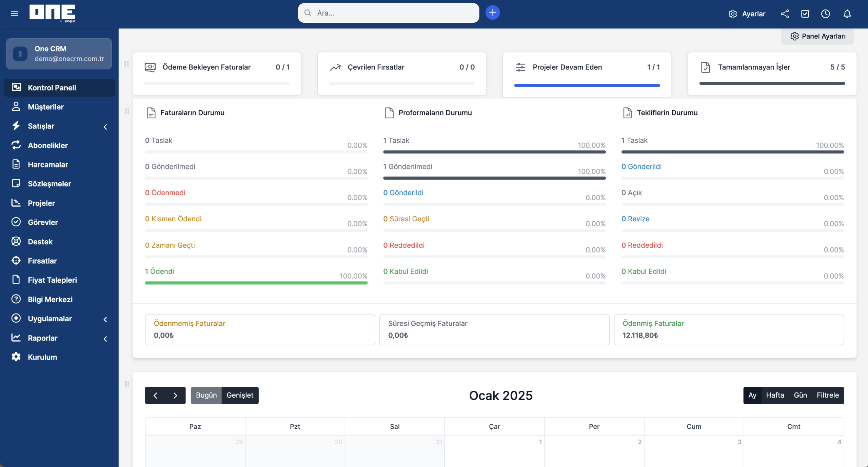Viewport: 868px width, 467px height.
Task: Click the clock timesheet icon
Action: pyautogui.click(x=825, y=14)
